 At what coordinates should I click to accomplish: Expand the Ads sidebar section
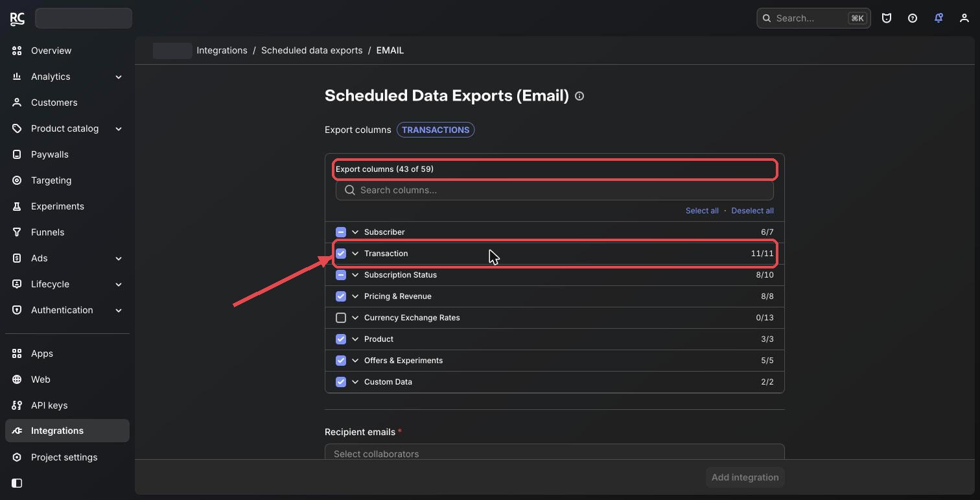pyautogui.click(x=67, y=258)
